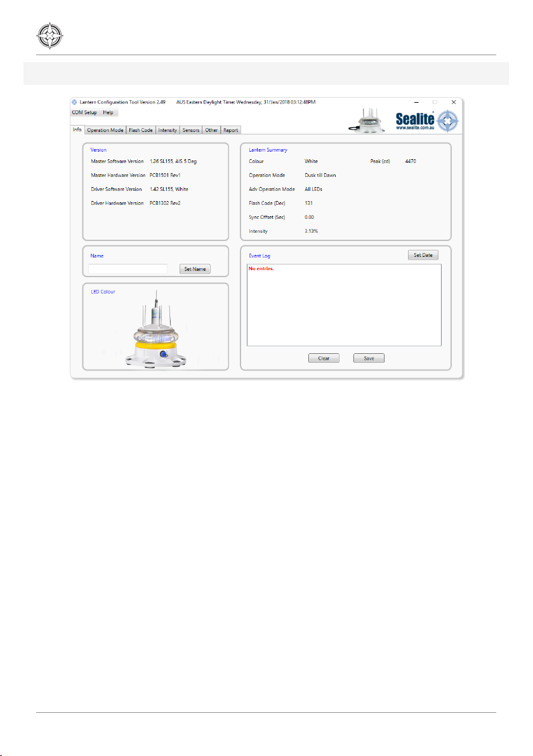Open the Sensors tab
Image resolution: width=533 pixels, height=756 pixels.
coord(191,130)
